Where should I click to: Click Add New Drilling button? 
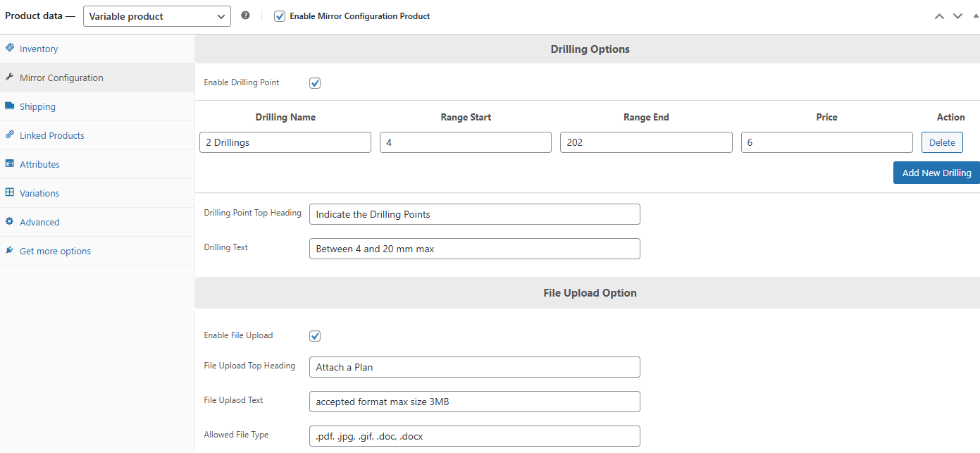click(936, 173)
